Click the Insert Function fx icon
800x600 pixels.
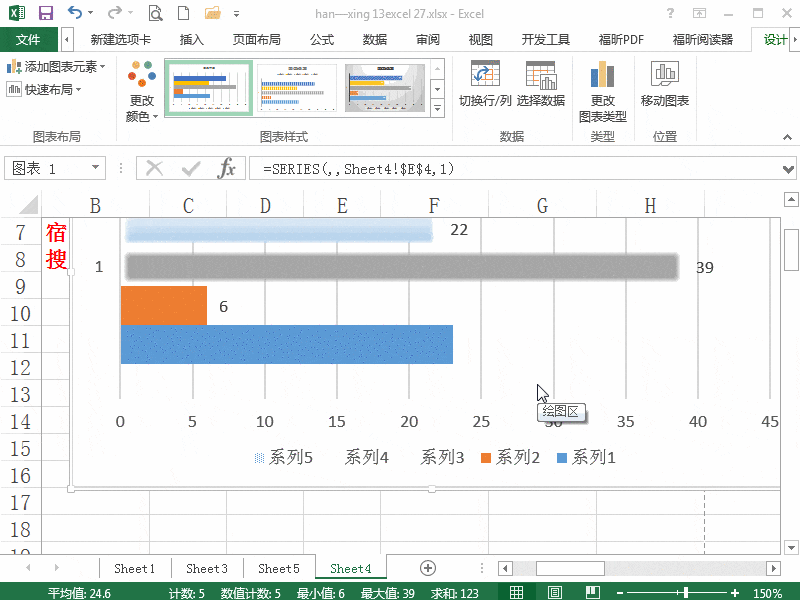click(228, 168)
